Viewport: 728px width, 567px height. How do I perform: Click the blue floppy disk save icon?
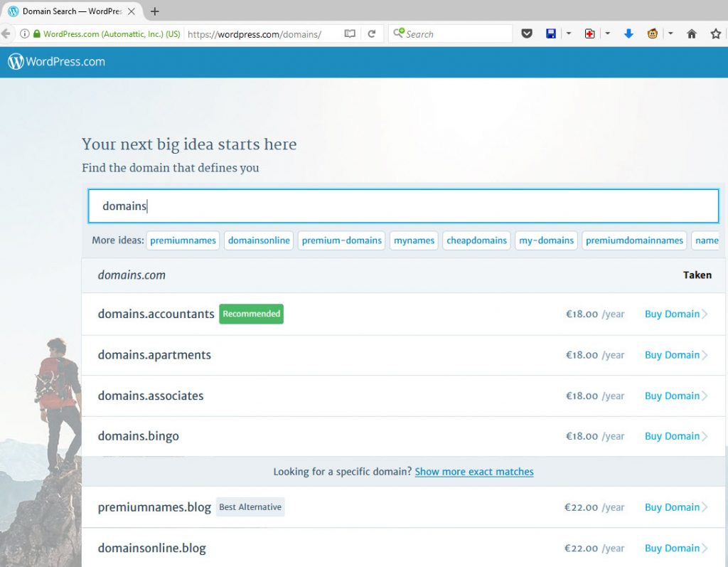click(551, 33)
